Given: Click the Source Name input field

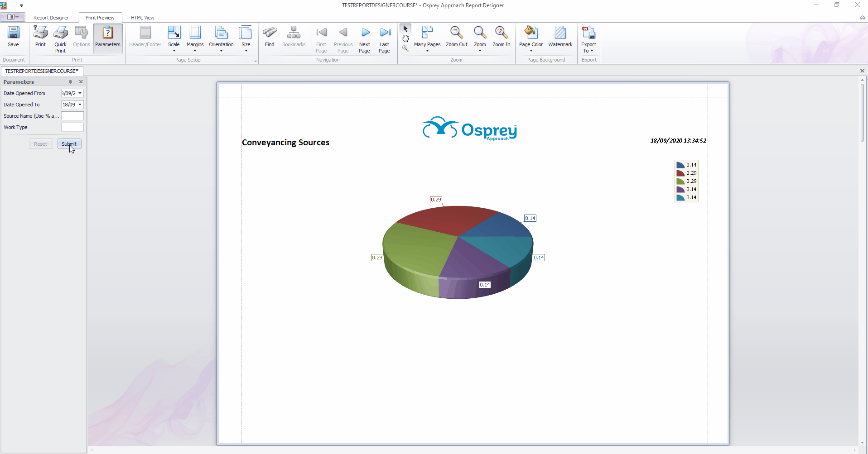Looking at the screenshot, I should pyautogui.click(x=72, y=116).
